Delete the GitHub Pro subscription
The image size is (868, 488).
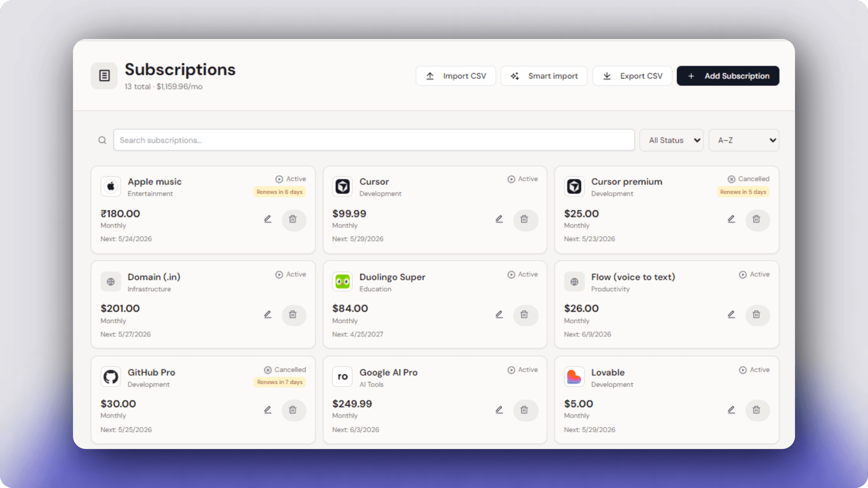click(293, 410)
